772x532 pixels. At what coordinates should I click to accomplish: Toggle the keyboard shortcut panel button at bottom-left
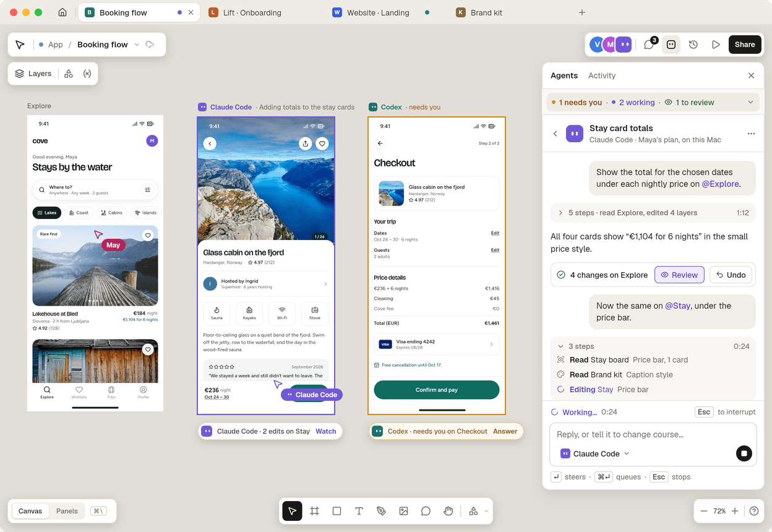click(98, 511)
